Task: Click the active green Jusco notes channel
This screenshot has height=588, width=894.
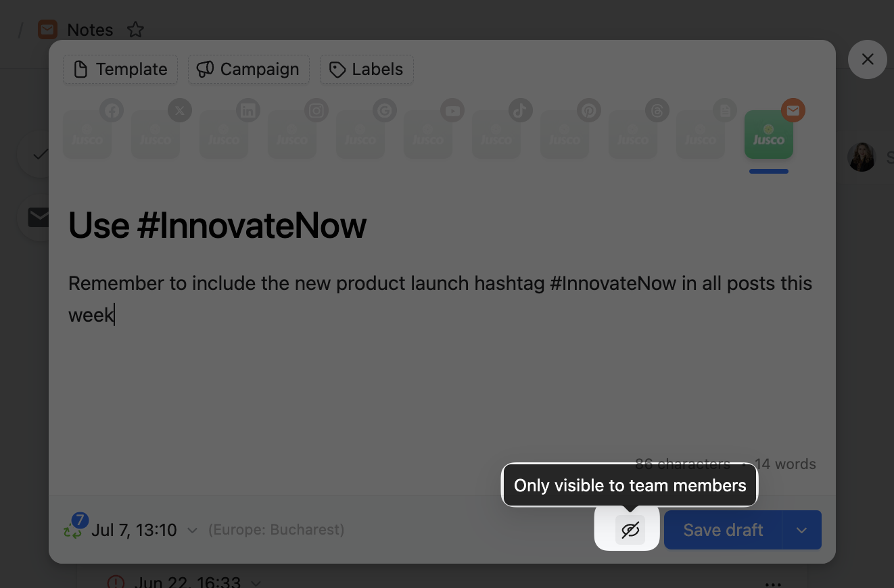Action: point(769,134)
